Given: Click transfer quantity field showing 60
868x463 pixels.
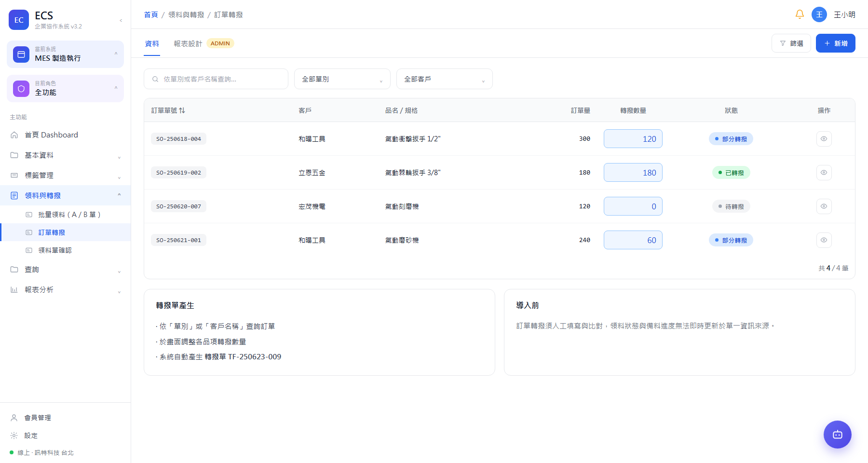Looking at the screenshot, I should [633, 240].
